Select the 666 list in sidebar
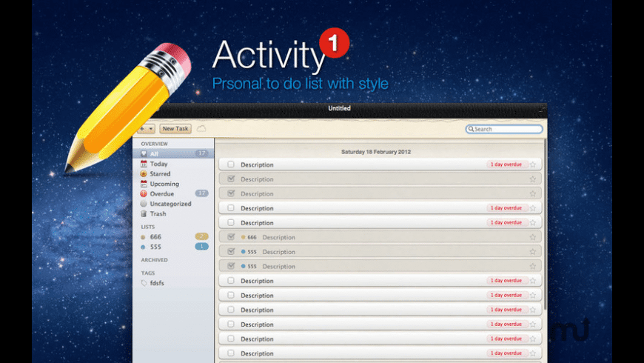Image resolution: width=644 pixels, height=363 pixels. [173, 237]
